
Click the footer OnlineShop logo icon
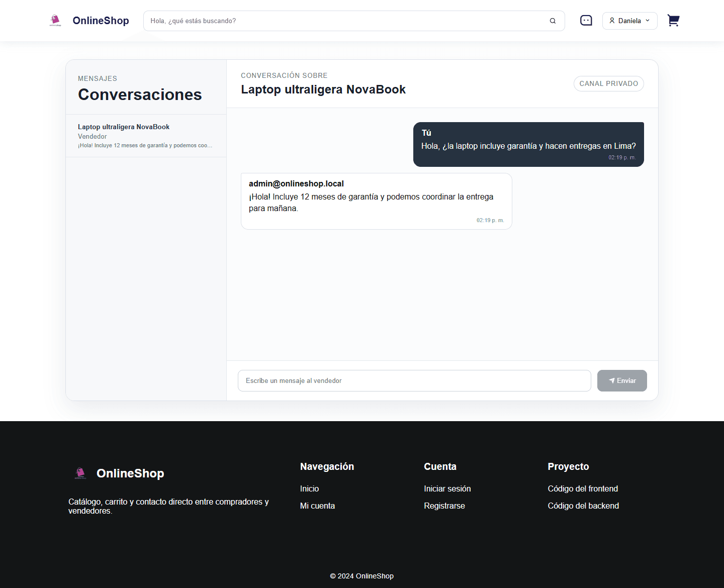pos(80,473)
